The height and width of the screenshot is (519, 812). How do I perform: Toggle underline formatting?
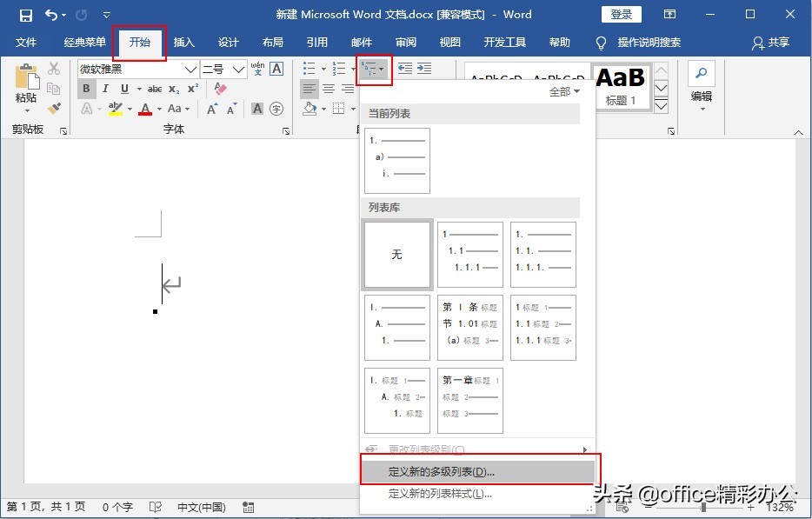pyautogui.click(x=124, y=89)
